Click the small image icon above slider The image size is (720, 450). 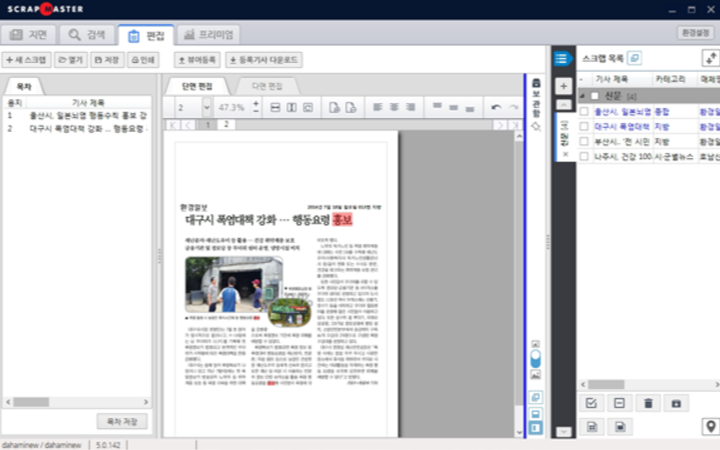click(535, 344)
